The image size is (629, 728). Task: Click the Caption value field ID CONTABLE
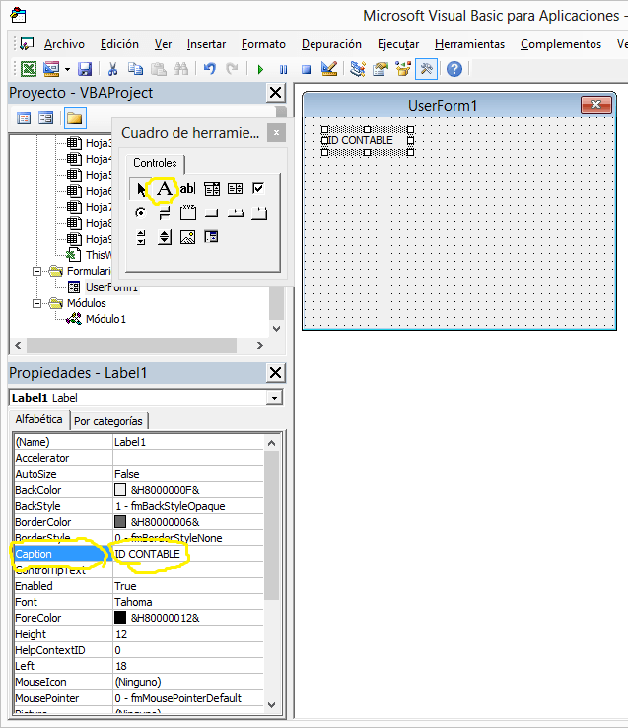tap(190, 554)
